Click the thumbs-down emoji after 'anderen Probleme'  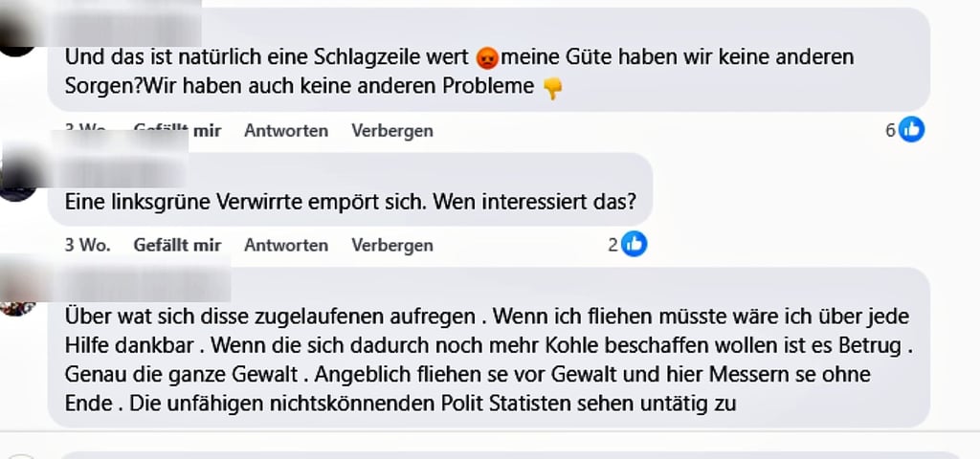pos(552,87)
